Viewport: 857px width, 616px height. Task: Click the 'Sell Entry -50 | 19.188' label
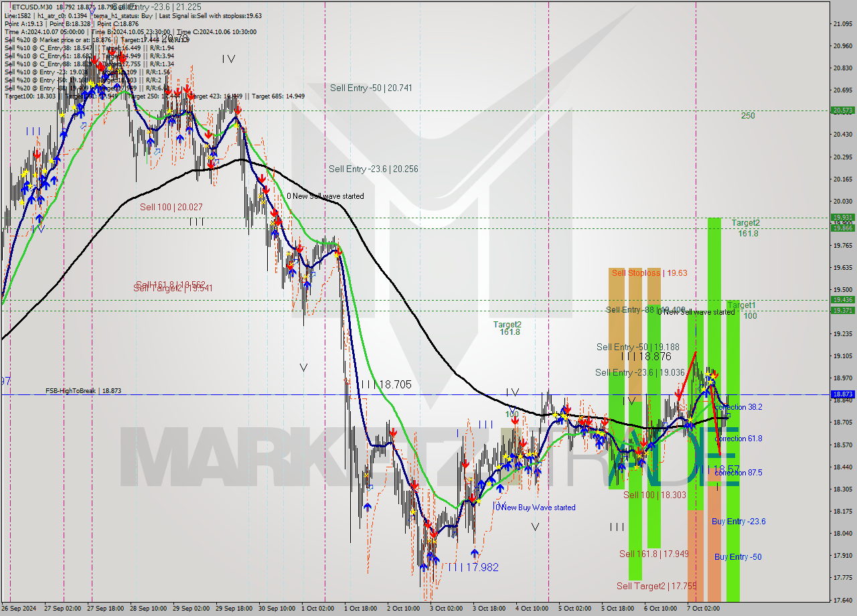coord(638,347)
